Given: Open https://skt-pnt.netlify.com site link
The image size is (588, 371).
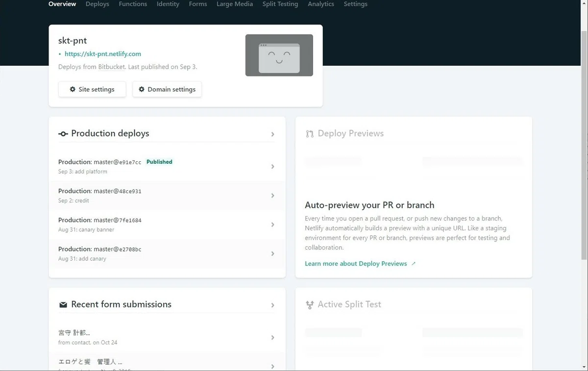Looking at the screenshot, I should [x=103, y=54].
